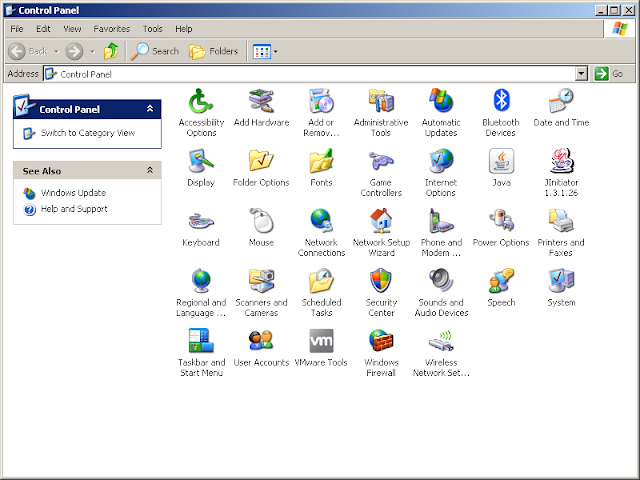Open the Views button dropdown
Image resolution: width=640 pixels, height=480 pixels.
[x=276, y=51]
